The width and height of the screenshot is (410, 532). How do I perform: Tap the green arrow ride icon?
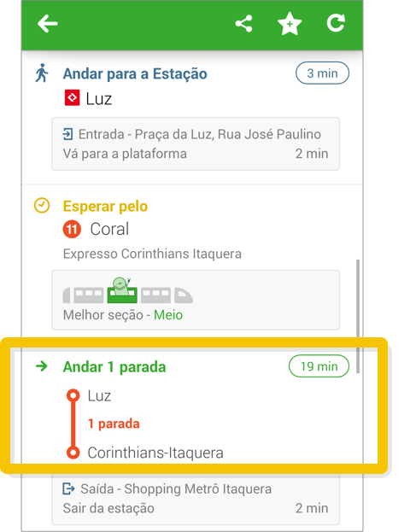tap(41, 366)
